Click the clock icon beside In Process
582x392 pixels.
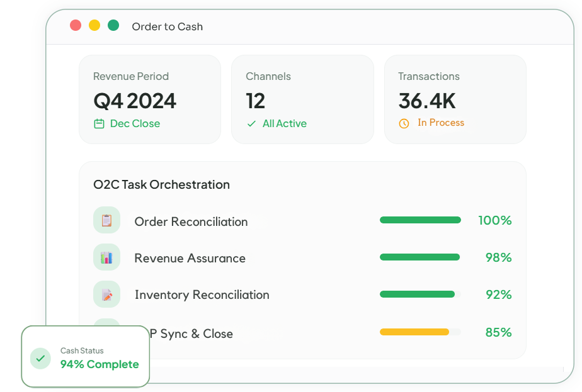tap(403, 123)
